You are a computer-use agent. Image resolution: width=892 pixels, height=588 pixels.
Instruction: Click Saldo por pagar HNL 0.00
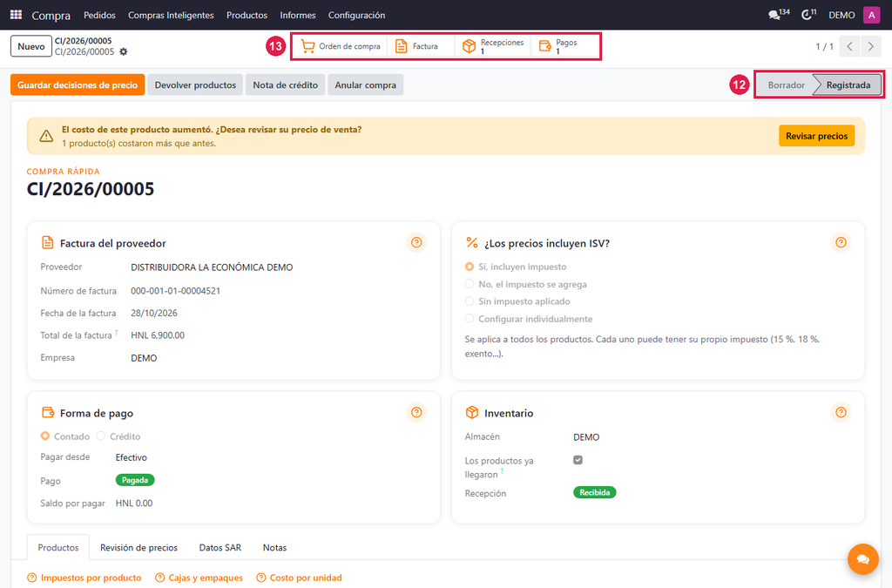pyautogui.click(x=133, y=504)
